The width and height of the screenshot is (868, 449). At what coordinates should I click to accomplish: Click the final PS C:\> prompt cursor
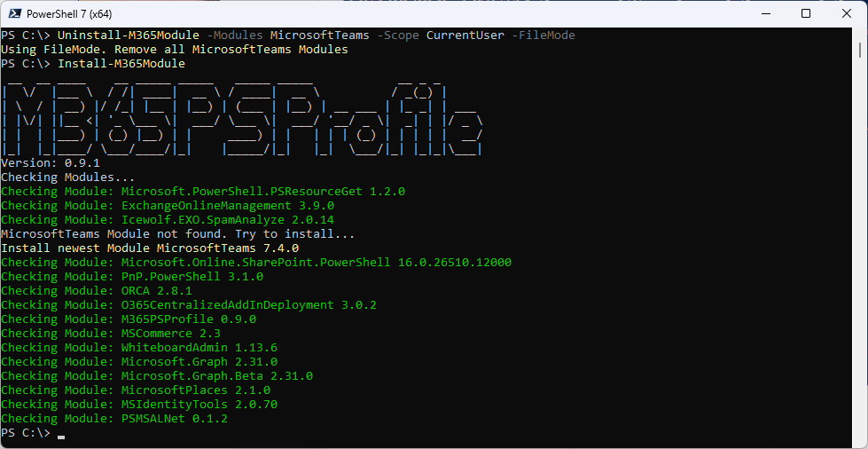(60, 433)
